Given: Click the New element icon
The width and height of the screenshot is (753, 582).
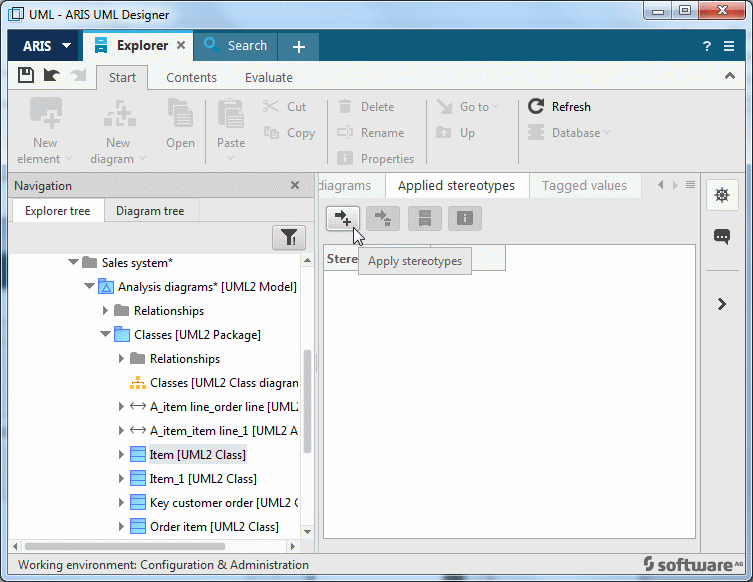Looking at the screenshot, I should point(46,113).
